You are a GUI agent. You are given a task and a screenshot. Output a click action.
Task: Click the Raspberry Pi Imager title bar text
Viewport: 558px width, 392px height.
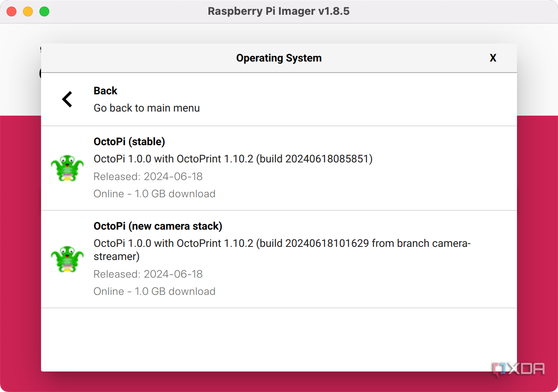pos(279,11)
